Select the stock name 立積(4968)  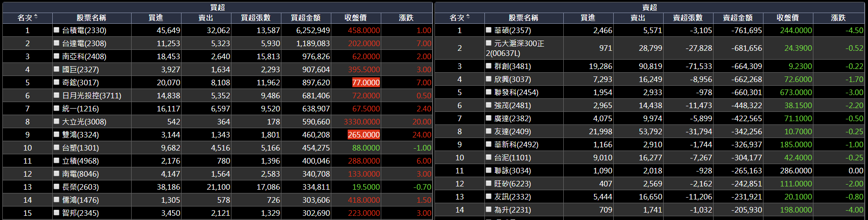point(80,161)
